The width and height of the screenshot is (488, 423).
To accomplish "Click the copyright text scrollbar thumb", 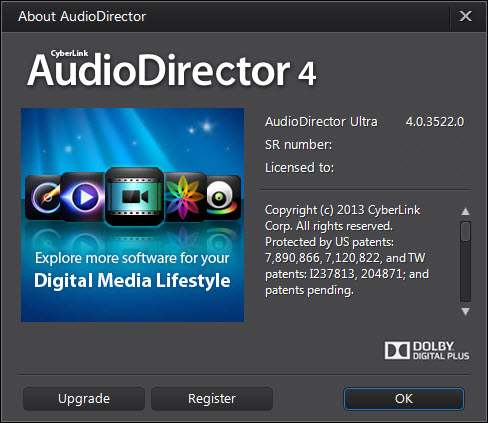I will pos(466,231).
